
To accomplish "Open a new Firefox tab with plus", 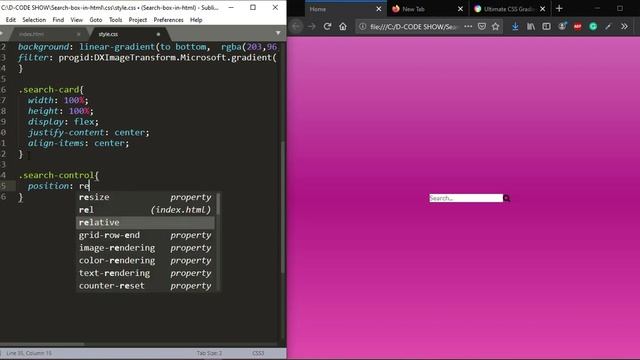I will click(x=559, y=9).
